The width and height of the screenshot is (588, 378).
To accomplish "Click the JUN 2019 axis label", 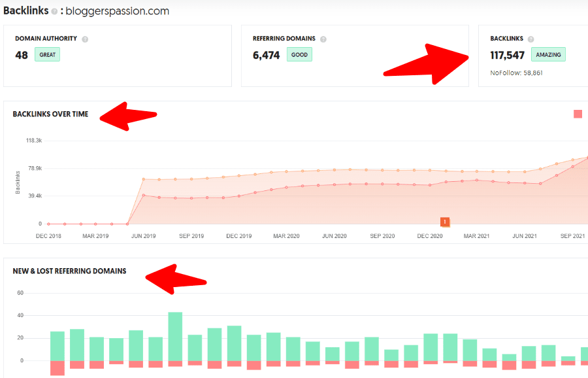I will (x=143, y=236).
